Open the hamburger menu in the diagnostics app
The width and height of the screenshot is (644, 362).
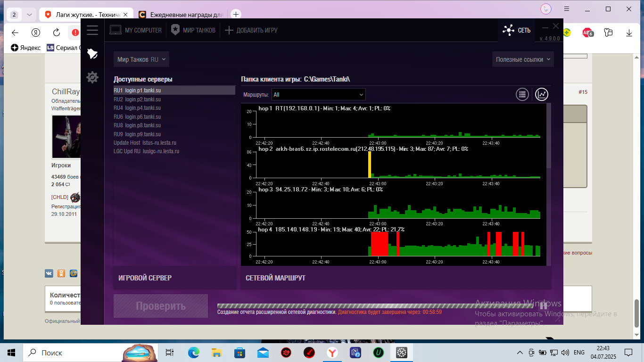point(92,30)
